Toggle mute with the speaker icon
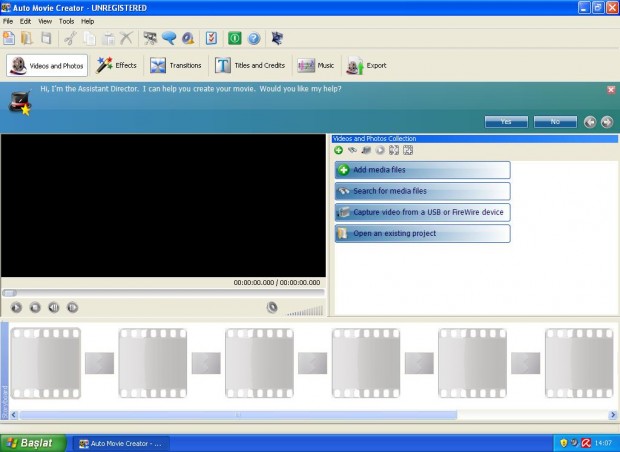This screenshot has width=620, height=452. coord(272,307)
